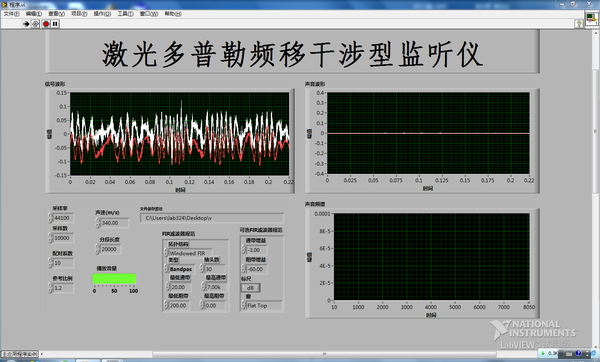600x362 pixels.
Task: Click the 播放音量 label
Action: click(107, 268)
